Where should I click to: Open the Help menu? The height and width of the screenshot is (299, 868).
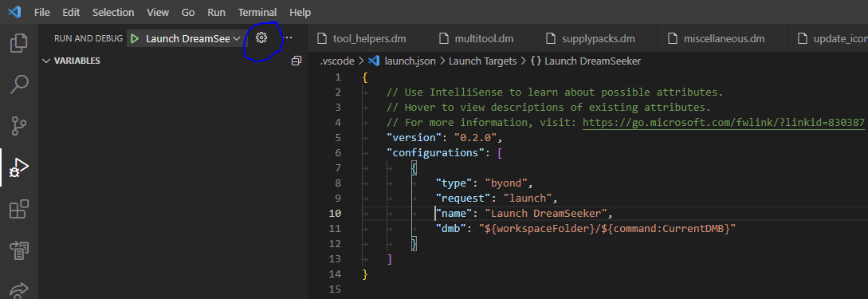(x=300, y=12)
